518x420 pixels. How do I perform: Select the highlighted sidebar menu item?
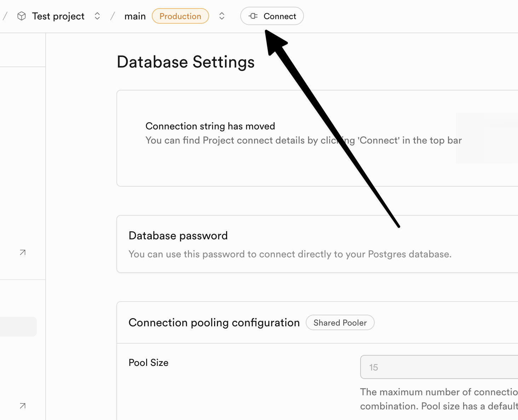pos(18,326)
